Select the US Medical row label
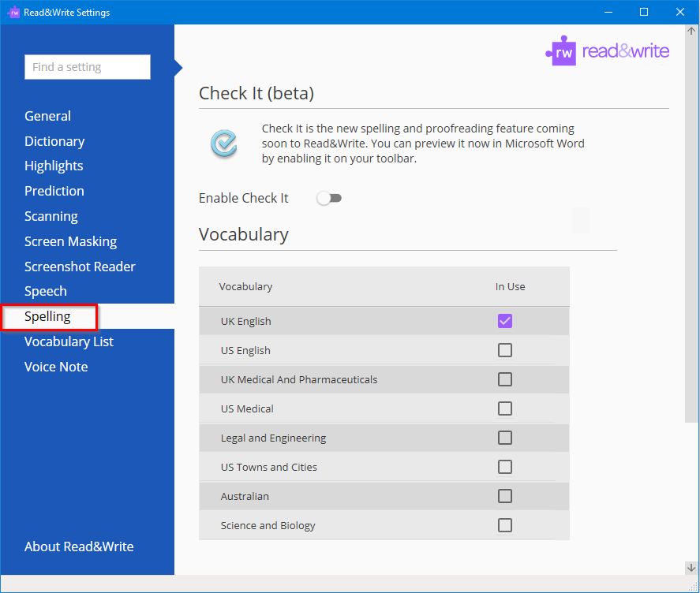The height and width of the screenshot is (593, 700). (x=247, y=408)
